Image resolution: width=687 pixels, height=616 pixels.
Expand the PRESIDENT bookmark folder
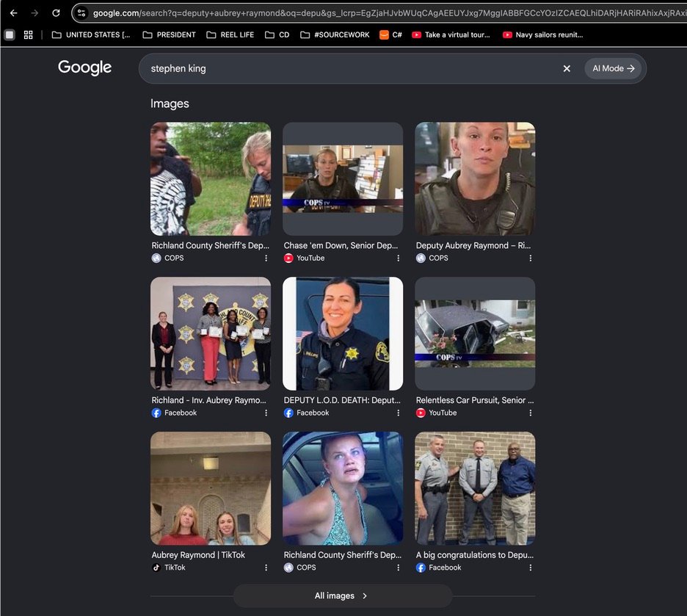169,35
